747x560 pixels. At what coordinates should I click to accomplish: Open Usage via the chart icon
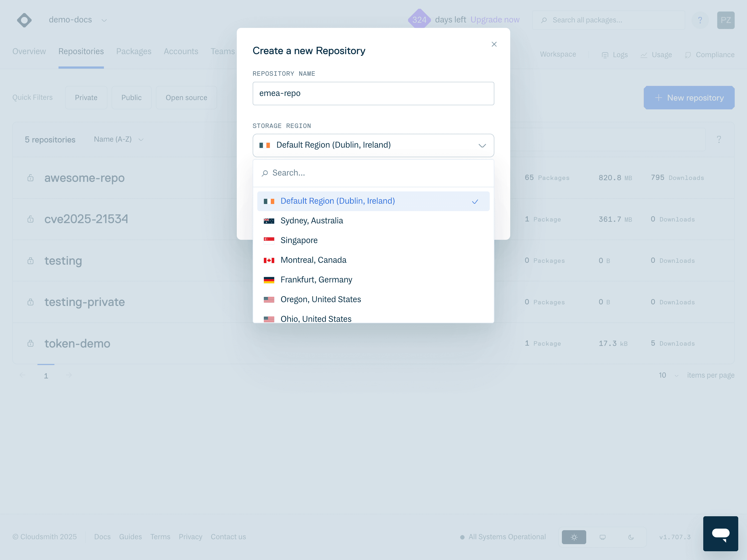click(655, 54)
